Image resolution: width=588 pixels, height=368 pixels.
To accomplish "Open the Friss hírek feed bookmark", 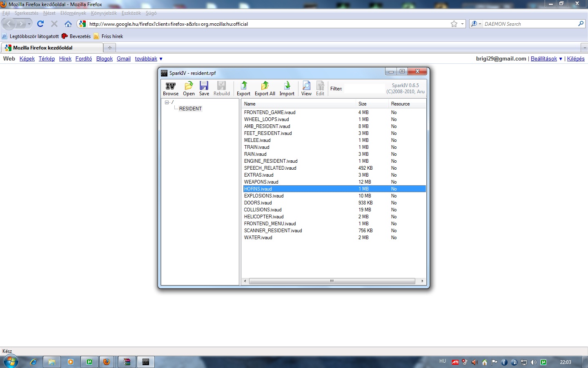I will [x=108, y=36].
